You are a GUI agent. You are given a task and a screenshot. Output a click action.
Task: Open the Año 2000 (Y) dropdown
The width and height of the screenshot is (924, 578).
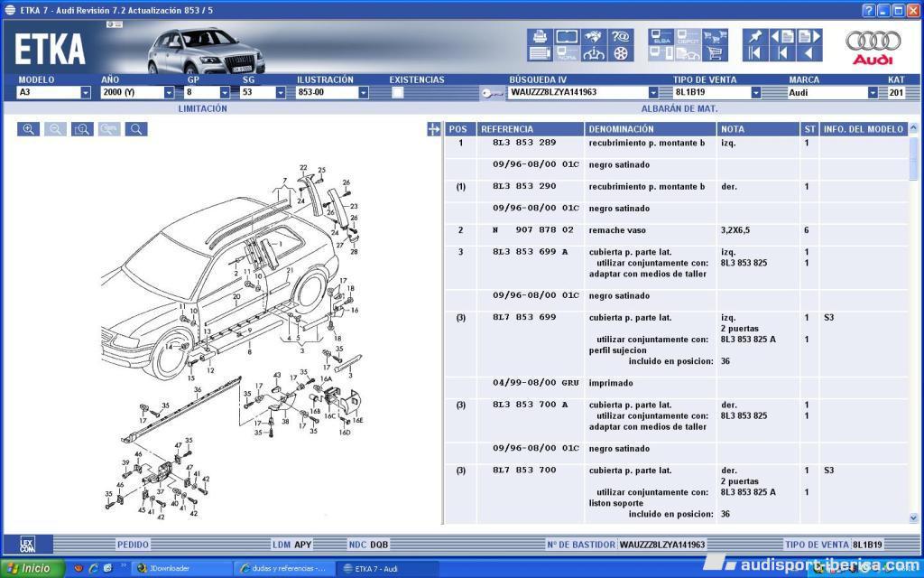coord(169,93)
